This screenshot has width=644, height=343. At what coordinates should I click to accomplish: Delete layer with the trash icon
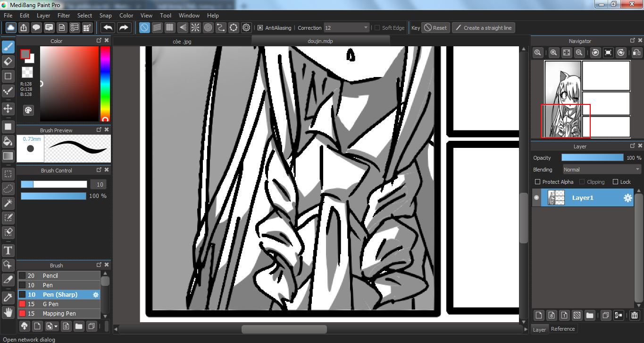click(x=635, y=315)
